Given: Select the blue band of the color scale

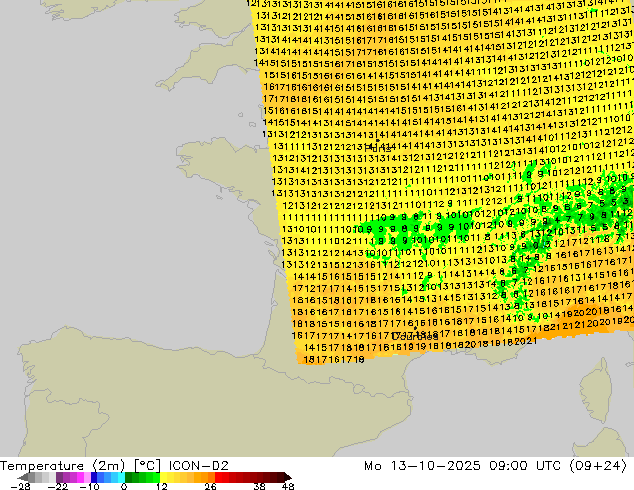Looking at the screenshot, I should point(108,477).
